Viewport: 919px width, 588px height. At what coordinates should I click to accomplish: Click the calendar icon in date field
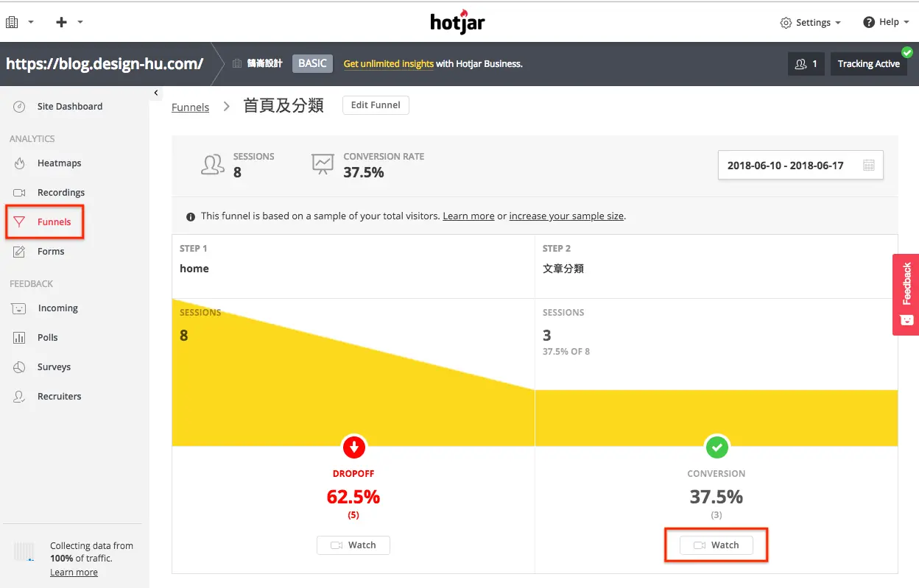pyautogui.click(x=869, y=166)
